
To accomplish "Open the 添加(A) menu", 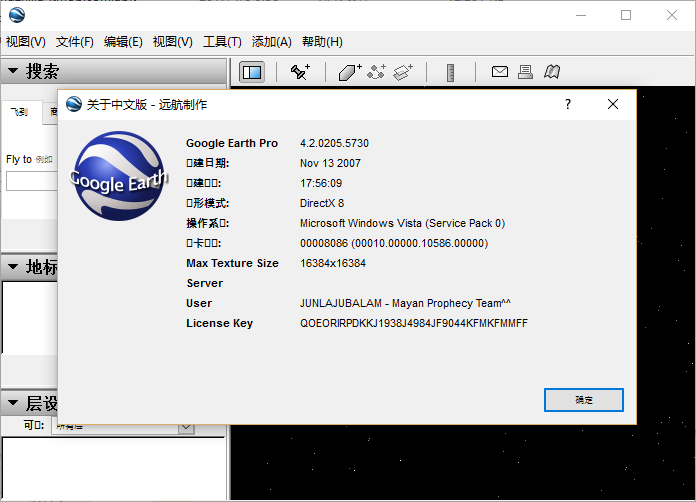I will coord(271,42).
